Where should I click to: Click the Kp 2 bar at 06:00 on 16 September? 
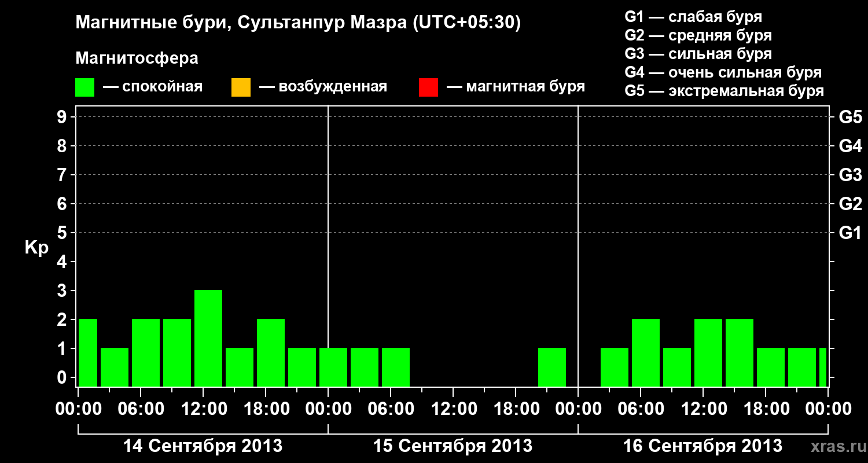646,352
